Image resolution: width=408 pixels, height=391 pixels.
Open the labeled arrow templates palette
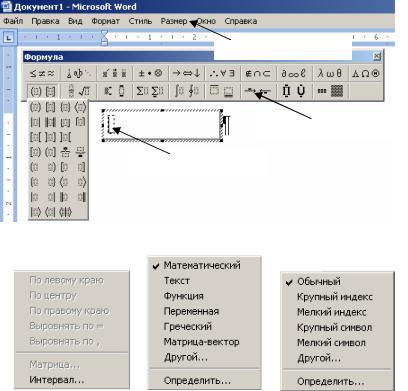258,91
